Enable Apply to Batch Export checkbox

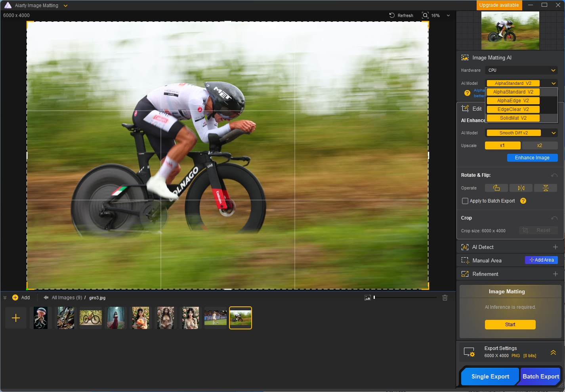point(465,201)
